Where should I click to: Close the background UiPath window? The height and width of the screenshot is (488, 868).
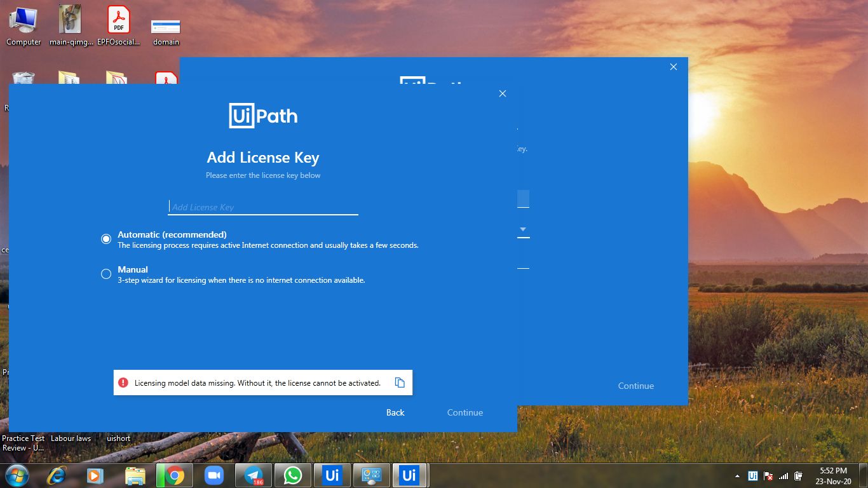(x=674, y=67)
